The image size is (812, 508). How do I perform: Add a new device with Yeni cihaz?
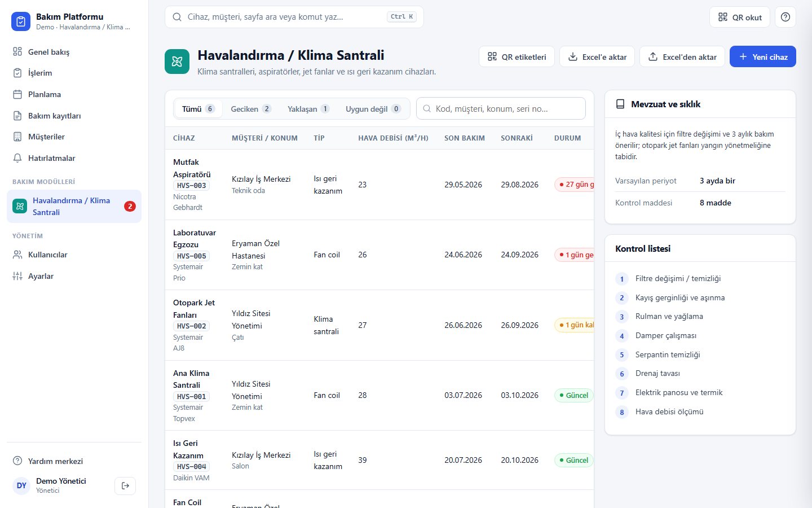[763, 56]
